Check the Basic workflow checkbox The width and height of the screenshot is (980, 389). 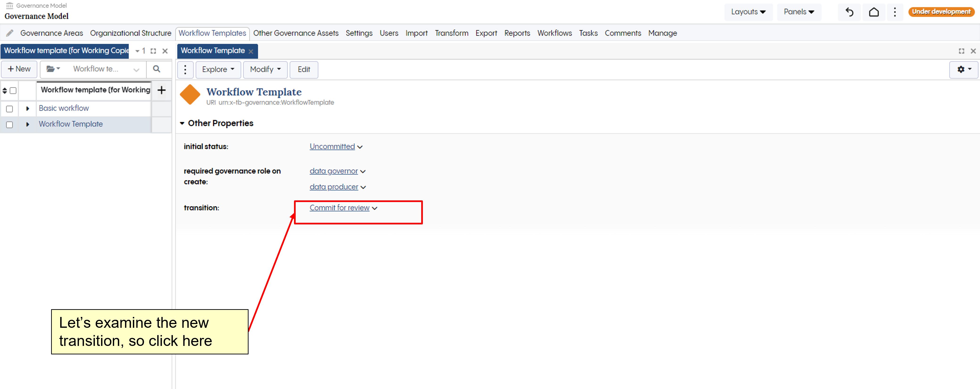click(x=9, y=109)
